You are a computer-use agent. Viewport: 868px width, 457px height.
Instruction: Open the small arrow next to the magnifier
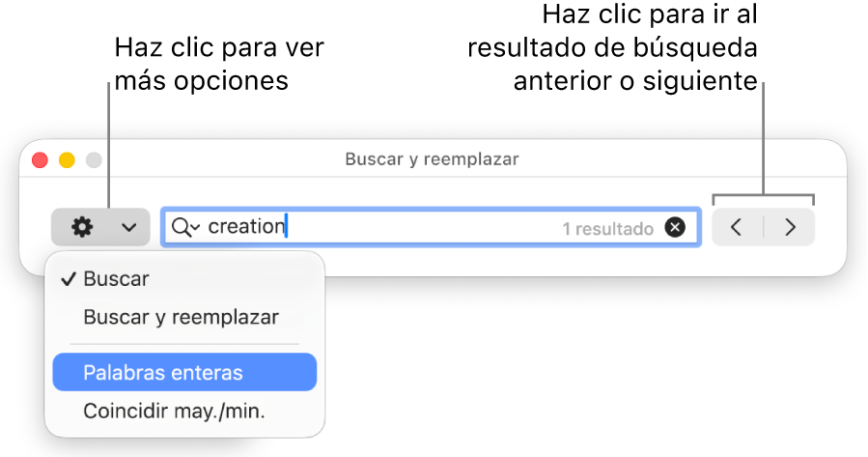click(196, 228)
